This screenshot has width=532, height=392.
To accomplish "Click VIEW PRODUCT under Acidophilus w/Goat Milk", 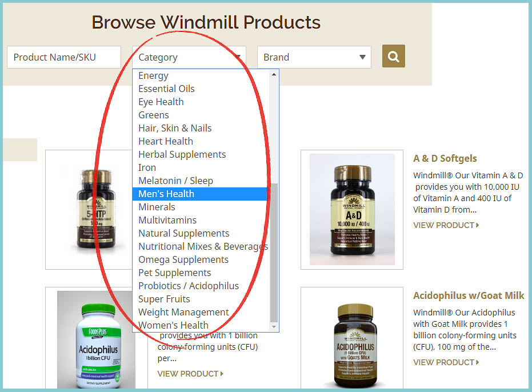I will click(x=446, y=362).
